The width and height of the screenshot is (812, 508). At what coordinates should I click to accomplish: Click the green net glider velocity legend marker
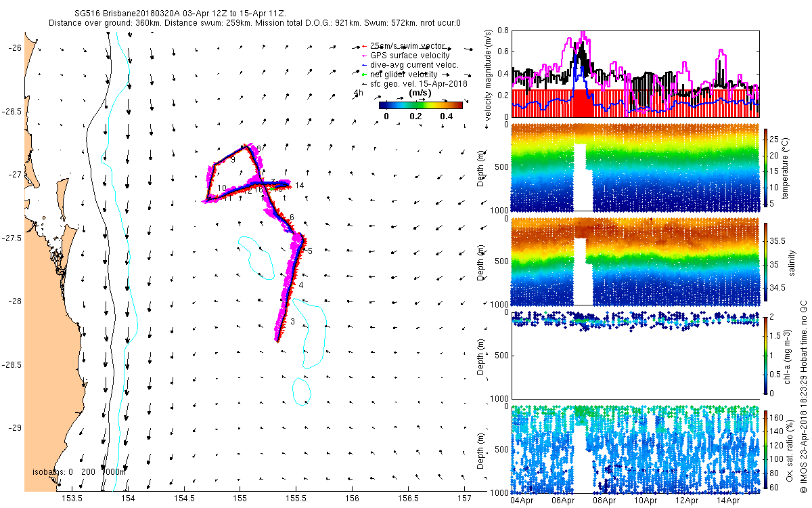[364, 75]
